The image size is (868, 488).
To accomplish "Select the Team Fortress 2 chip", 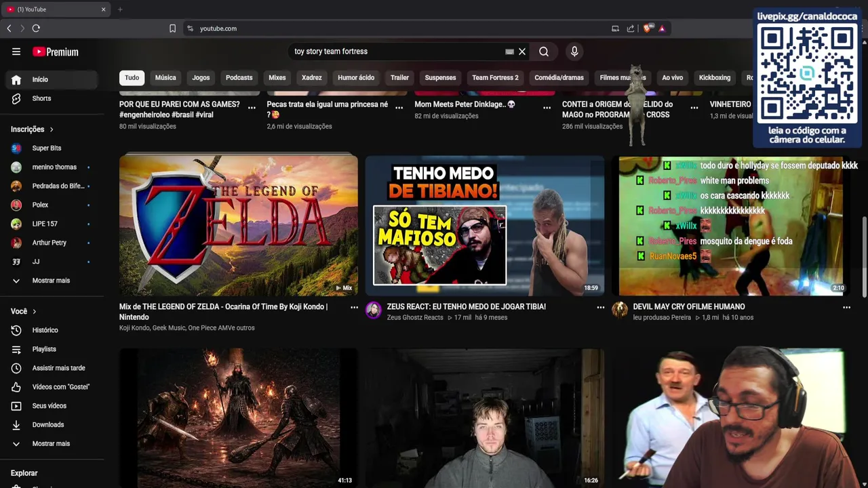I will (495, 77).
